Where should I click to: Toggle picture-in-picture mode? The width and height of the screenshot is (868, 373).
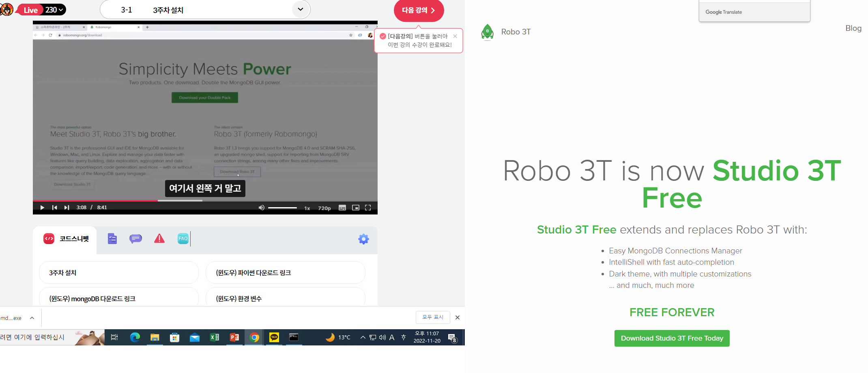[x=356, y=208]
